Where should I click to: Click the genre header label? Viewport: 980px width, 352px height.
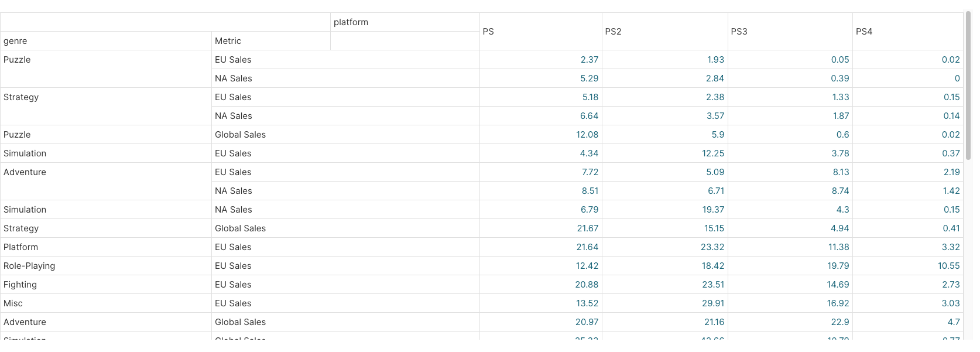(15, 41)
